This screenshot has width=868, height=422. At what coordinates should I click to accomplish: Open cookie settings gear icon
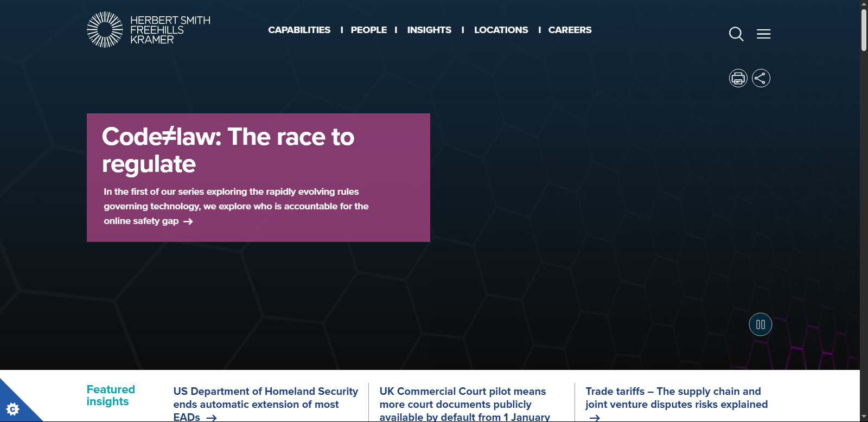coord(12,408)
